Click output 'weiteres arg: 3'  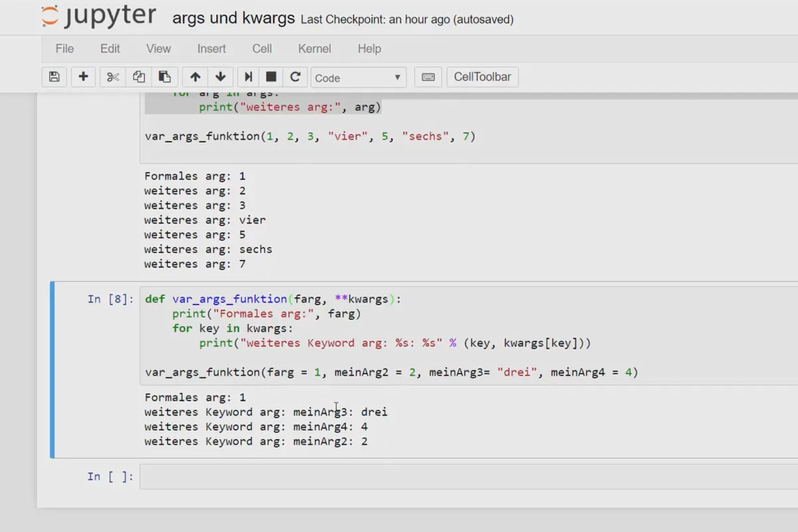195,205
